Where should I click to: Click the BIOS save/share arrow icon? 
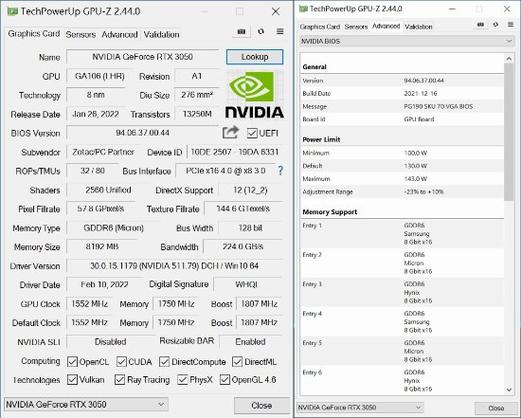point(230,132)
